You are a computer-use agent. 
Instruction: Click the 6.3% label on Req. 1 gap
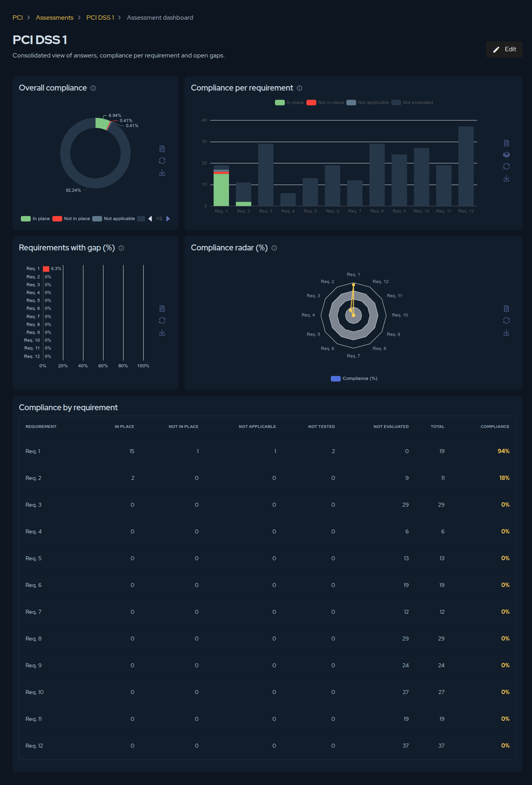point(56,268)
